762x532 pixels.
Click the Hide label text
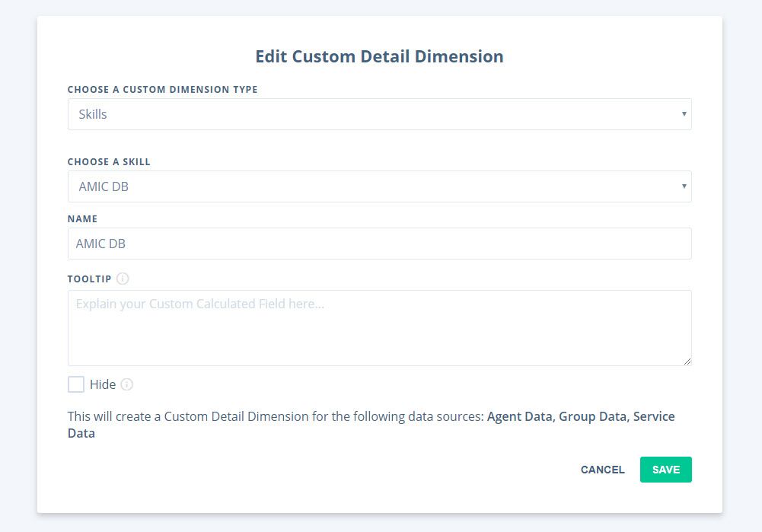(x=103, y=384)
